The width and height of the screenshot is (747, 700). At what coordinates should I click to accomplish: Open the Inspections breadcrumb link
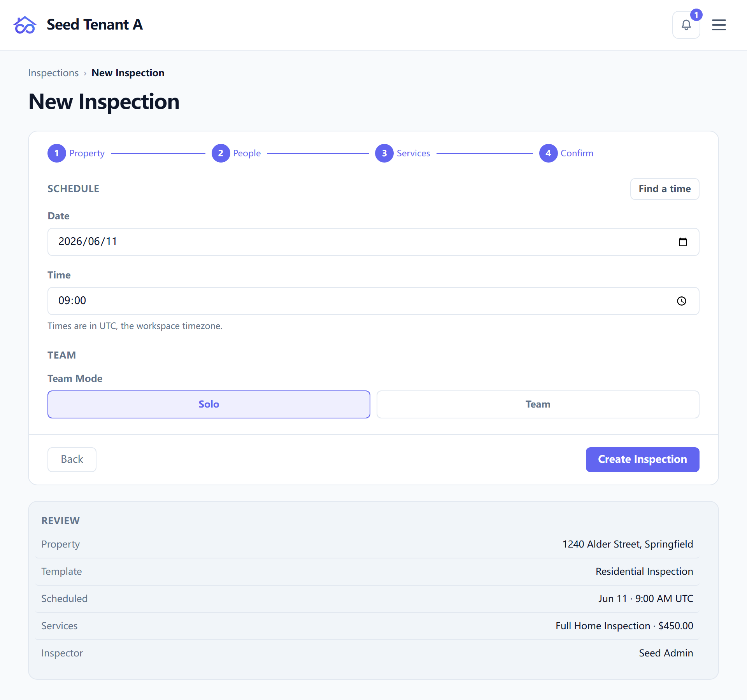tap(53, 73)
